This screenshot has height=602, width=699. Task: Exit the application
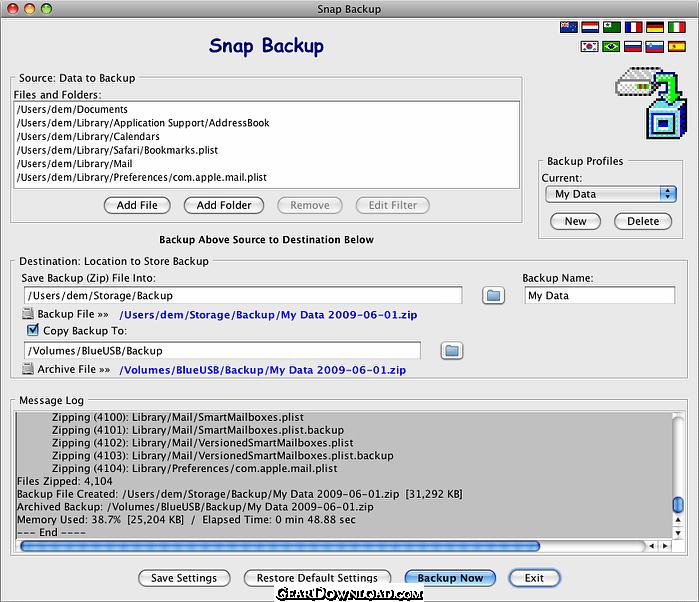534,578
